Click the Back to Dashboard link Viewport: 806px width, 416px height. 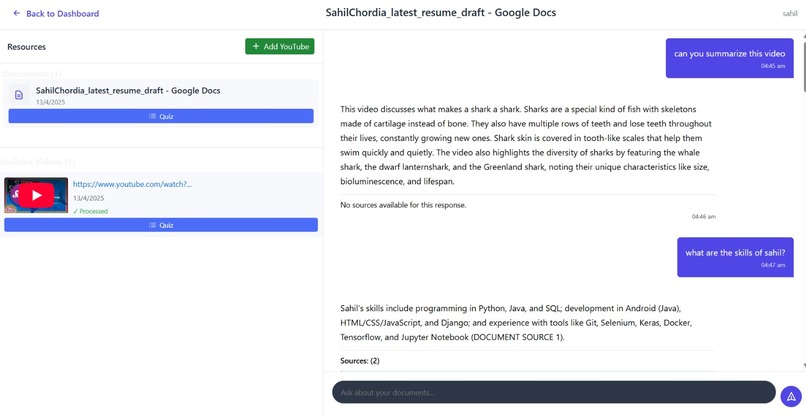(x=62, y=14)
